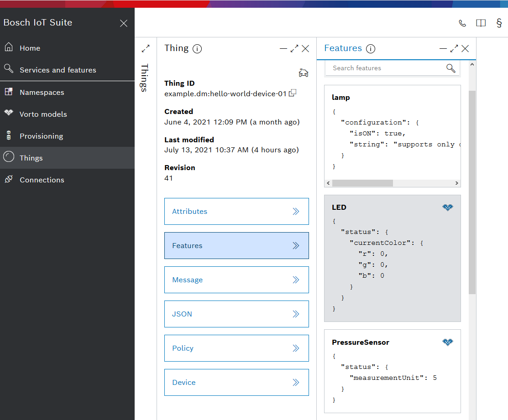This screenshot has height=420, width=508.
Task: Click the Created date text
Action: [x=232, y=122]
